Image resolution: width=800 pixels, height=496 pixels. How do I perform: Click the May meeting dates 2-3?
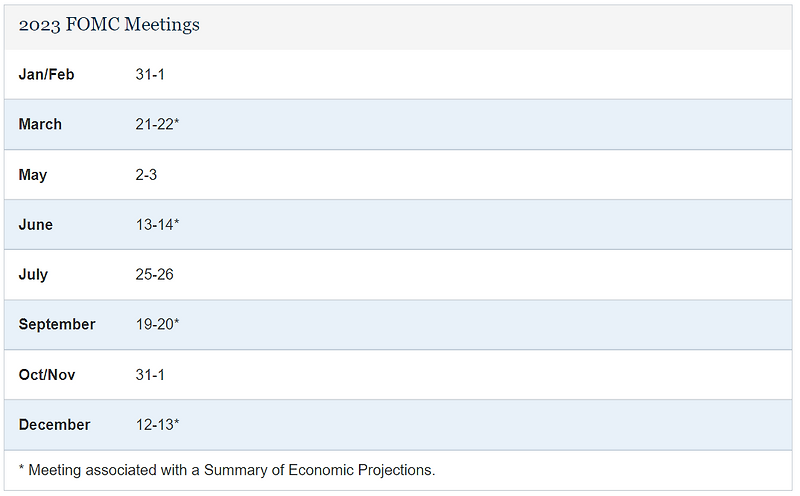[146, 175]
